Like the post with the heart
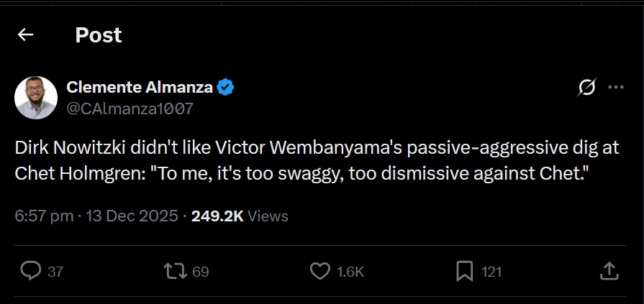 tap(319, 271)
